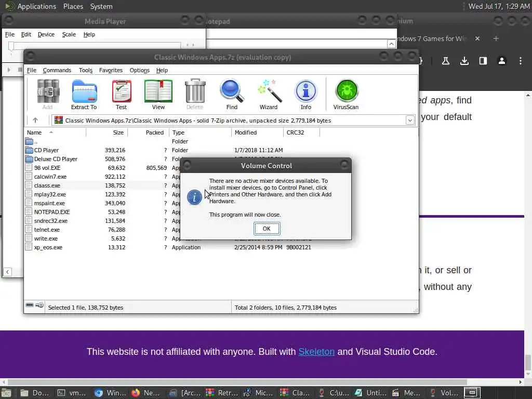Viewport: 532px width, 399px height.
Task: Click the browser labs flask icon
Action: [445, 61]
